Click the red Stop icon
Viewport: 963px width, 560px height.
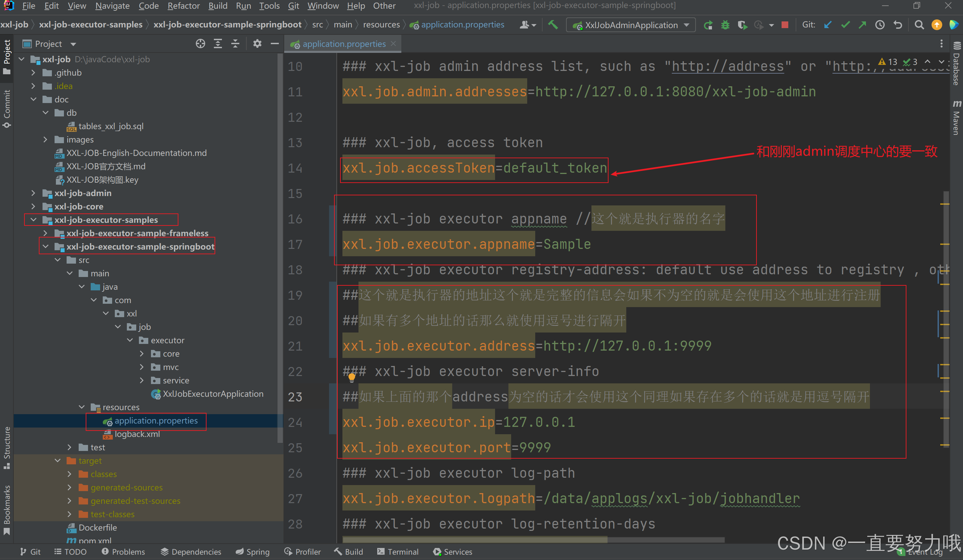(x=785, y=25)
